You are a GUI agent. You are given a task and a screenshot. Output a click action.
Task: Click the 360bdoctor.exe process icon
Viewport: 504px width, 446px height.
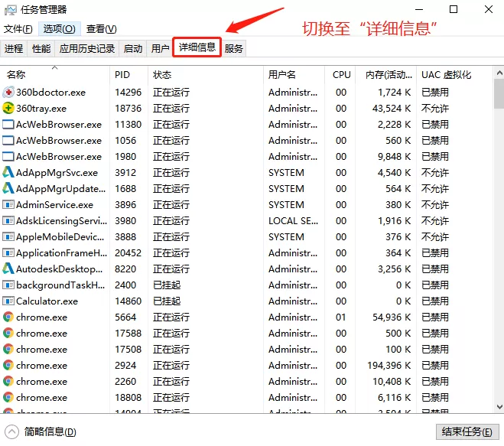point(8,93)
